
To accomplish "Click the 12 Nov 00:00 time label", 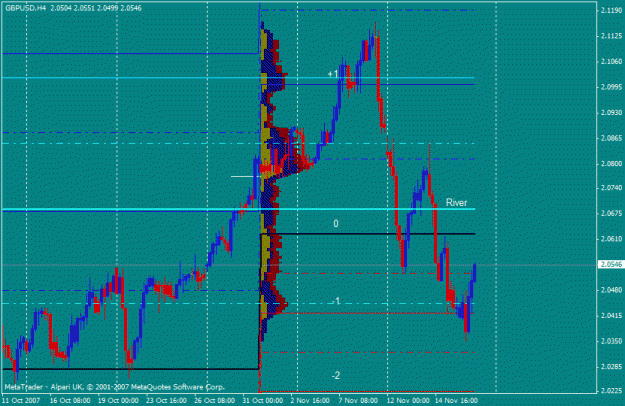I will [x=407, y=400].
